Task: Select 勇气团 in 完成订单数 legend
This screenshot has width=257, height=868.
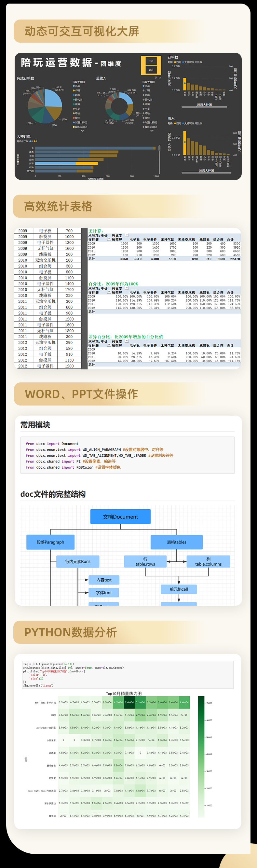Action: pyautogui.click(x=77, y=99)
